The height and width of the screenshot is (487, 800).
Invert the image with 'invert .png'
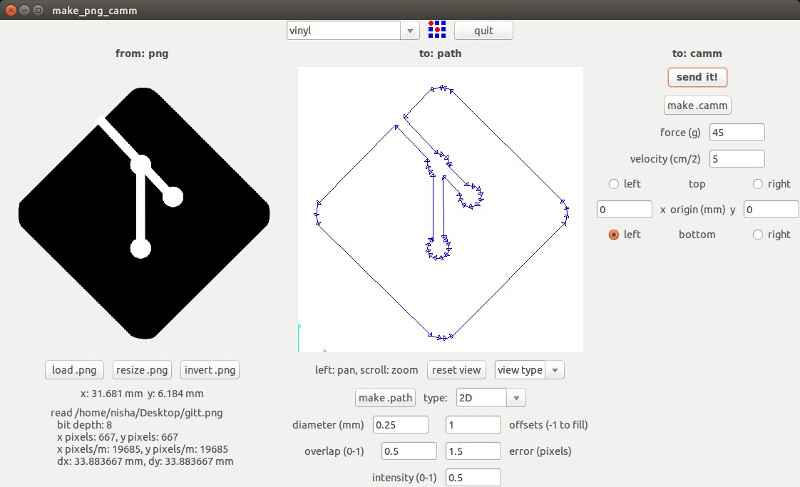click(210, 370)
